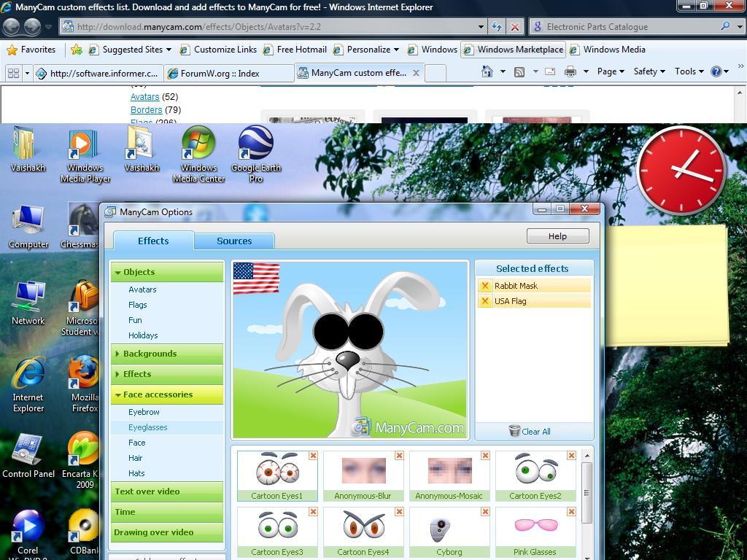Apply the Anonymous-Blur effect

pyautogui.click(x=363, y=471)
